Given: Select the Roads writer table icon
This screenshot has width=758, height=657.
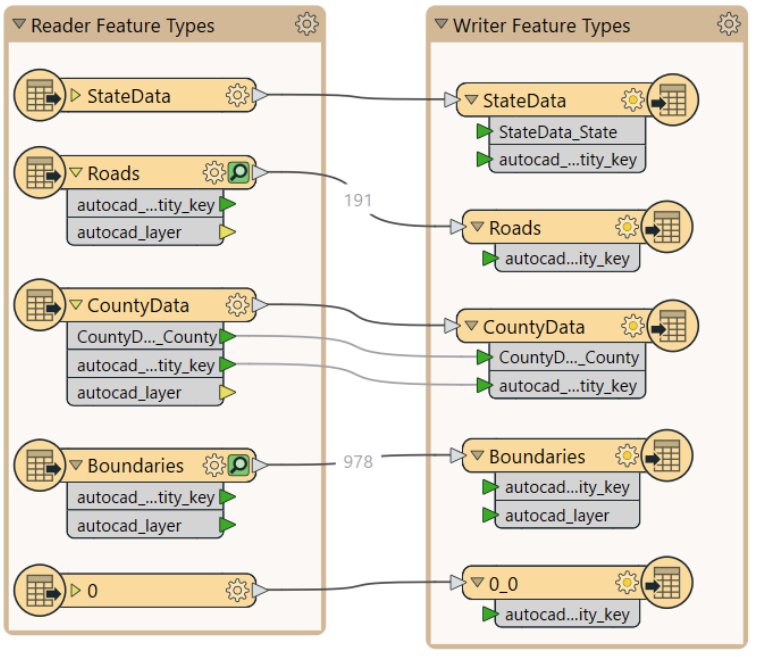Looking at the screenshot, I should (x=667, y=227).
